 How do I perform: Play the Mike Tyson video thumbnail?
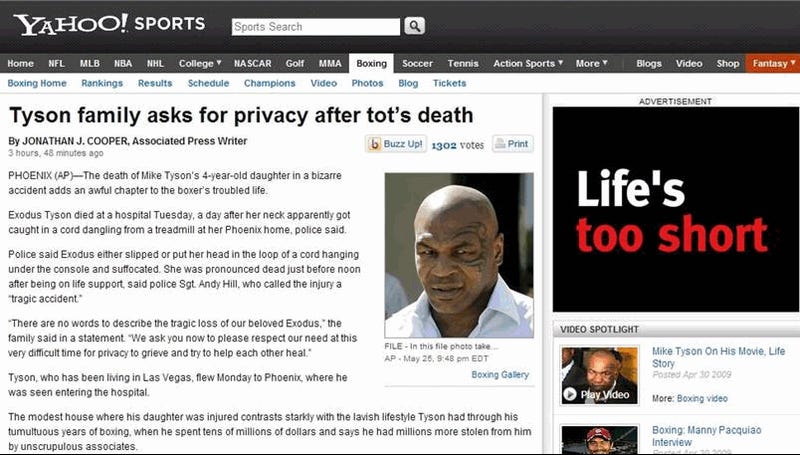(x=599, y=375)
